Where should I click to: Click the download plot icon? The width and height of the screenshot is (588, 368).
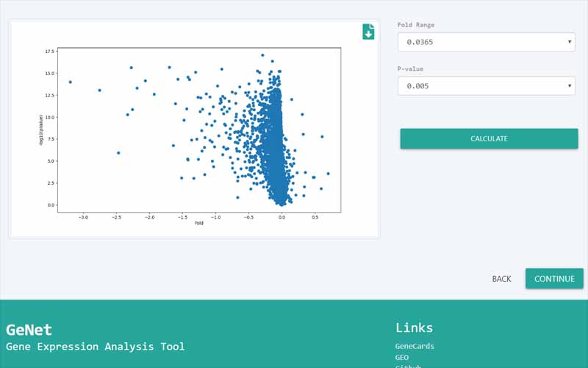pyautogui.click(x=368, y=32)
